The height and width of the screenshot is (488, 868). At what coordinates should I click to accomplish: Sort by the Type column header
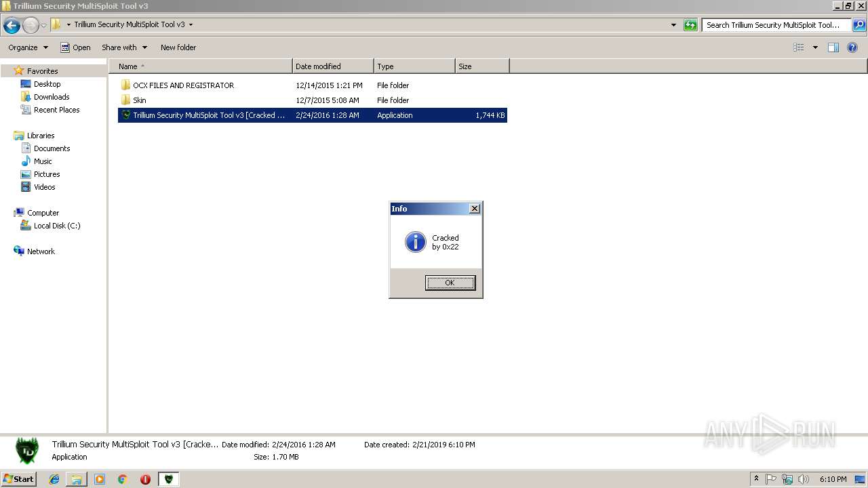(414, 66)
